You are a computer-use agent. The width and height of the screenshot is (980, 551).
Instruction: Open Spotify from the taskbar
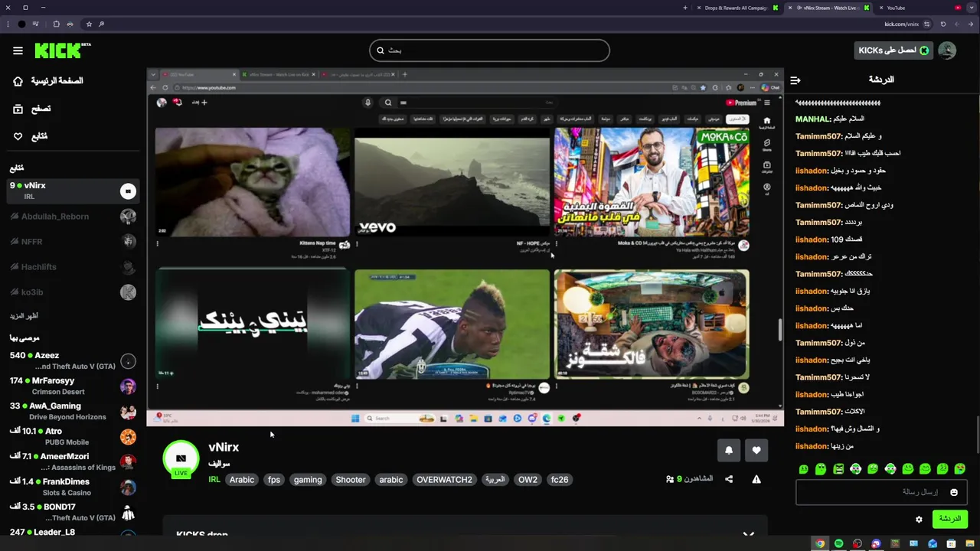click(x=838, y=544)
